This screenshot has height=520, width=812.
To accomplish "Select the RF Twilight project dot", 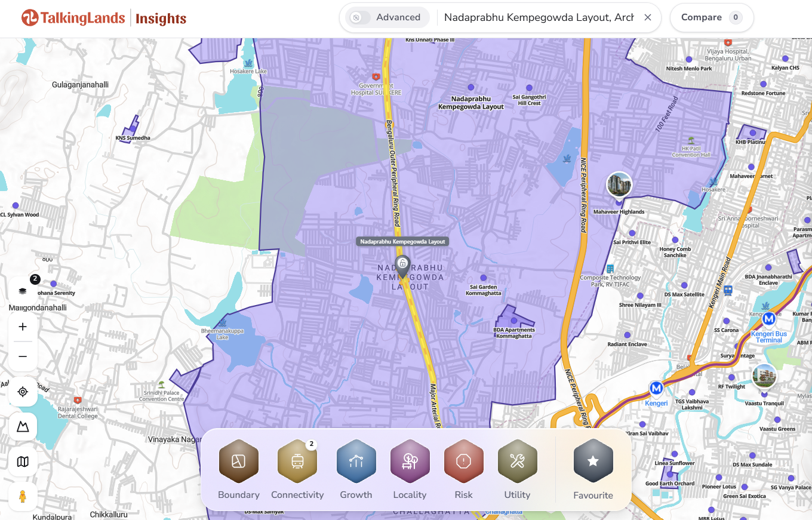I will pos(731,377).
